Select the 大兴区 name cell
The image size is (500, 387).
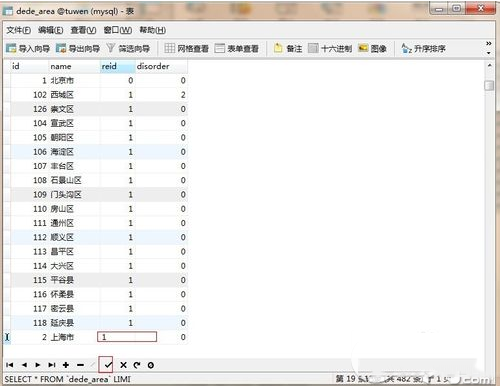(x=75, y=266)
